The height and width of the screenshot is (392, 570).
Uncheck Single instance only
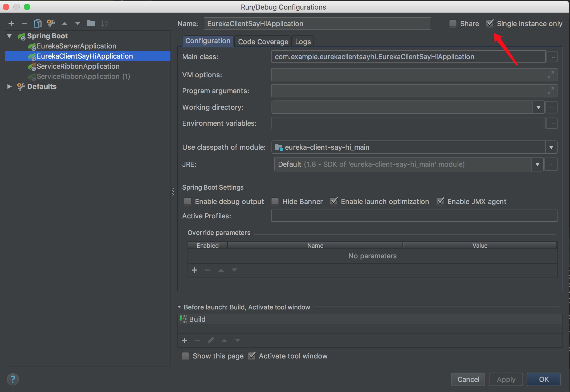click(x=490, y=23)
